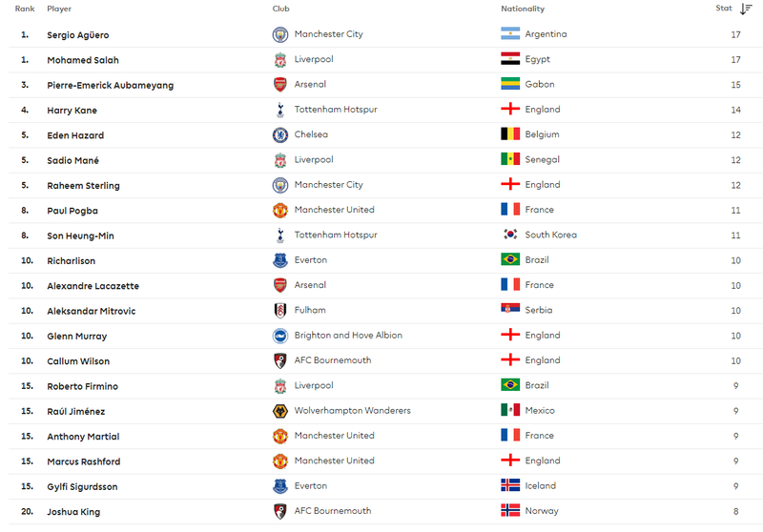The height and width of the screenshot is (532, 763).
Task: Click the Wolverhampton Wanderers wolf crest icon
Action: 279,411
